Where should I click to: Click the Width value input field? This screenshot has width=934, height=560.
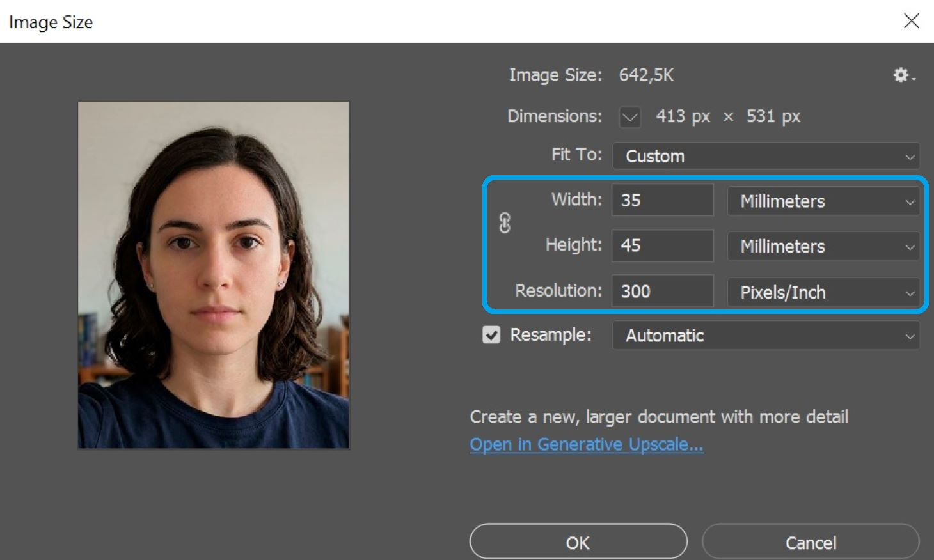[x=662, y=200]
